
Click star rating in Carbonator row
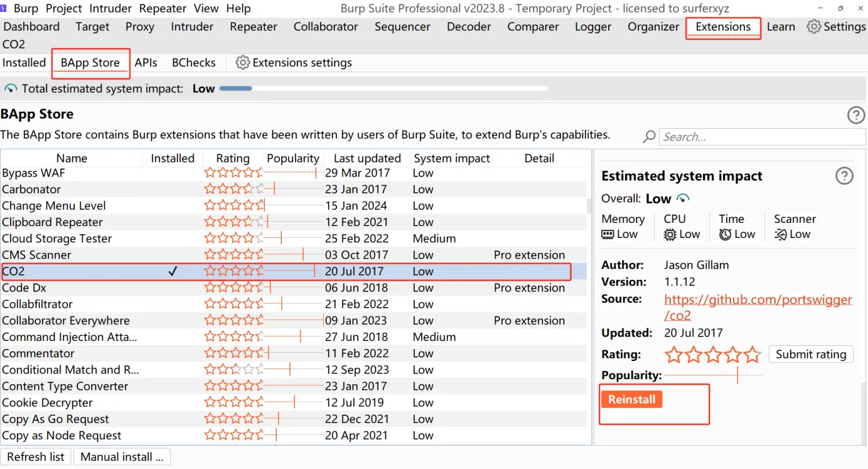coord(234,189)
